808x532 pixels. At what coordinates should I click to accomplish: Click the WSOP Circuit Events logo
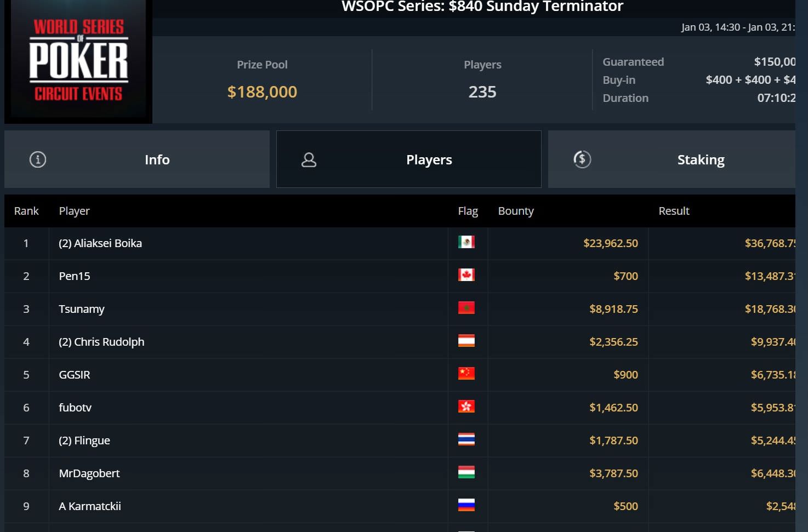click(78, 60)
